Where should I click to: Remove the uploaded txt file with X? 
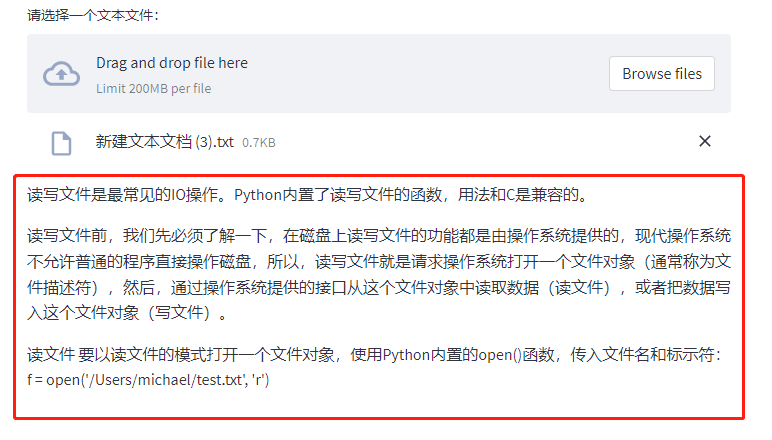[705, 141]
